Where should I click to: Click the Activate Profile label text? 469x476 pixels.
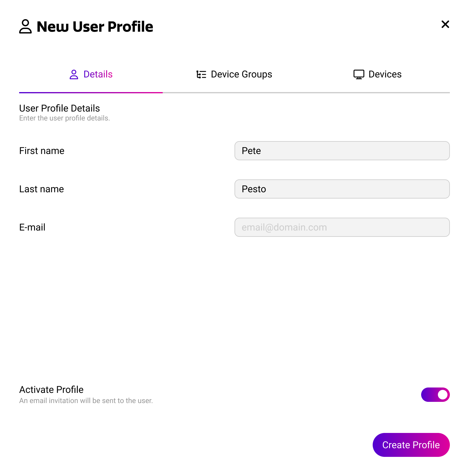tap(51, 390)
